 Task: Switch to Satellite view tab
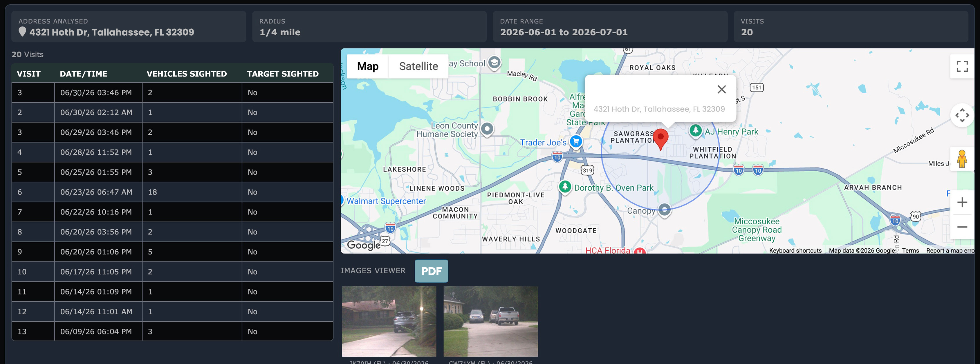[x=418, y=66]
